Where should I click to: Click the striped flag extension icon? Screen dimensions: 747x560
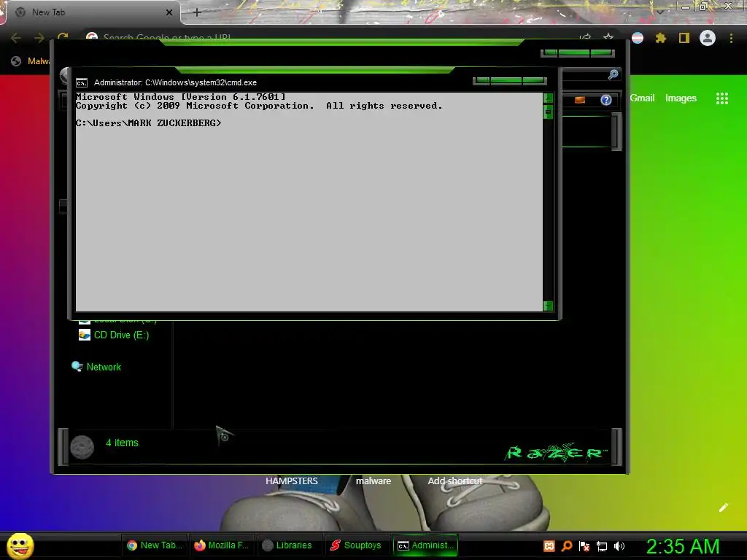click(x=638, y=38)
